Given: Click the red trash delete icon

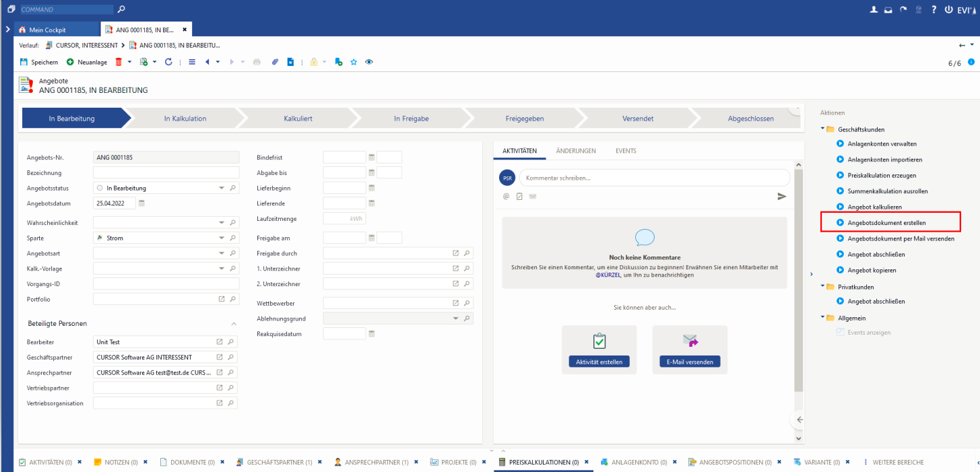Looking at the screenshot, I should pos(119,62).
